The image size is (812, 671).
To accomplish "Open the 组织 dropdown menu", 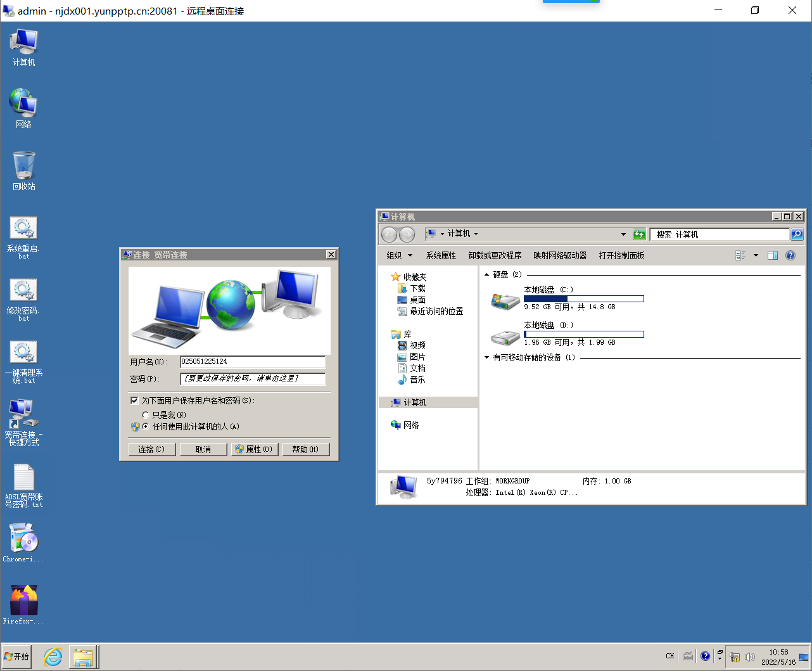I will pyautogui.click(x=399, y=255).
